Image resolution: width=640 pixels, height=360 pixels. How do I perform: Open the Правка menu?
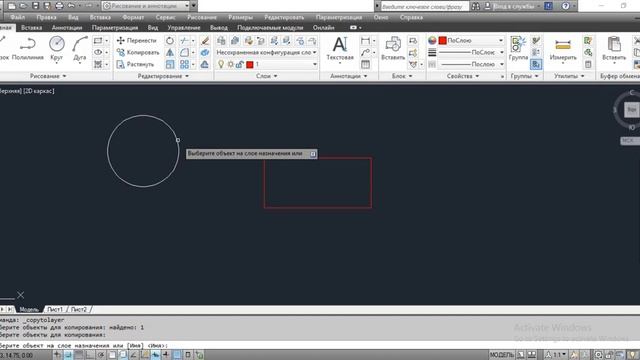click(x=46, y=17)
